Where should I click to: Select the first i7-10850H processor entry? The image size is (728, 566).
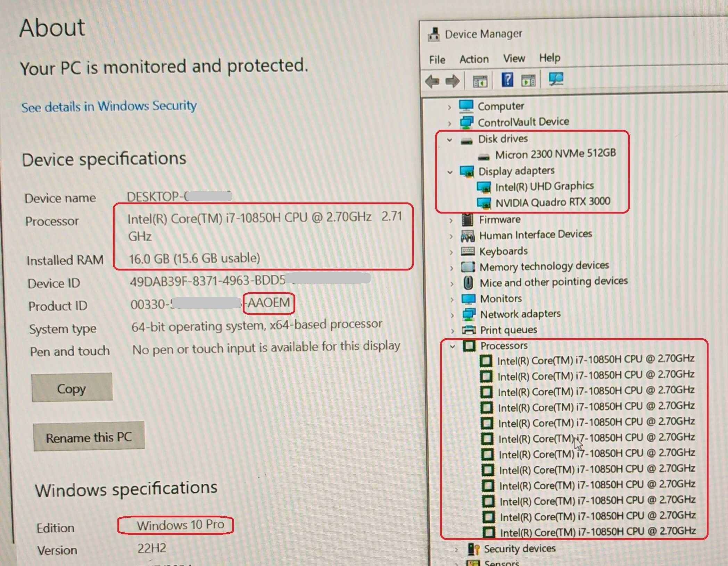596,360
